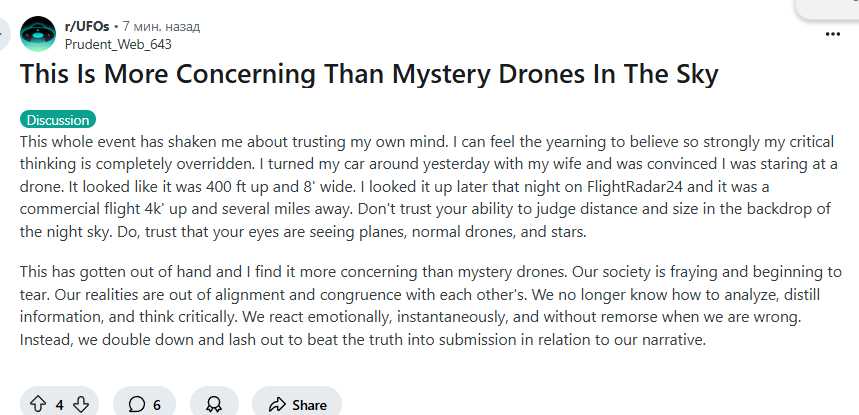Click the '7 мин. назад' timestamp

pos(161,26)
